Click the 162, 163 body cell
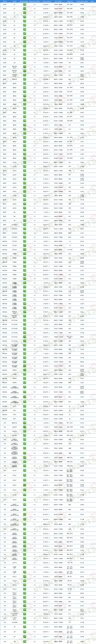The image size is (96, 644). (x=70, y=563)
